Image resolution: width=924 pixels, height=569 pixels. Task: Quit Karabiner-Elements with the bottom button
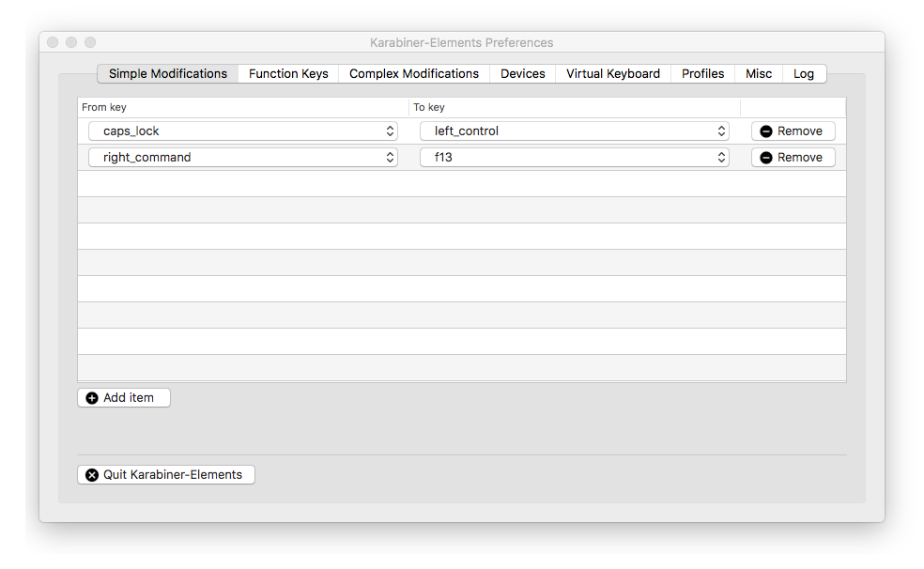pos(166,475)
